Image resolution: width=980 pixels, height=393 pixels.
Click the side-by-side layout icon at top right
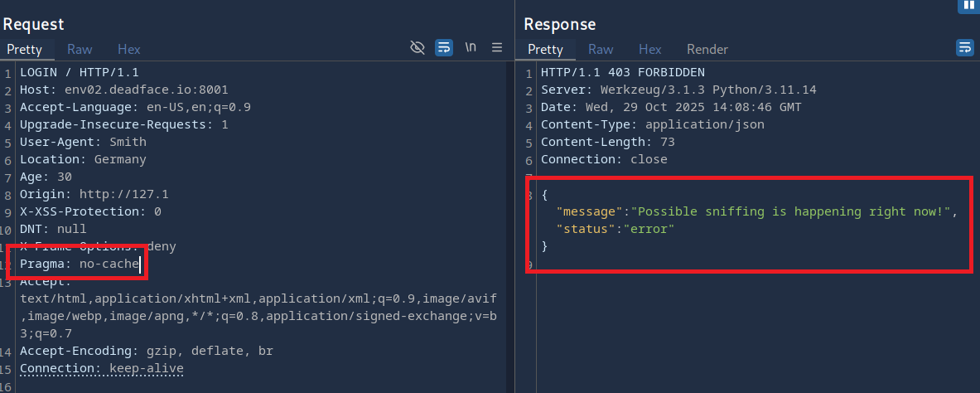tap(968, 5)
